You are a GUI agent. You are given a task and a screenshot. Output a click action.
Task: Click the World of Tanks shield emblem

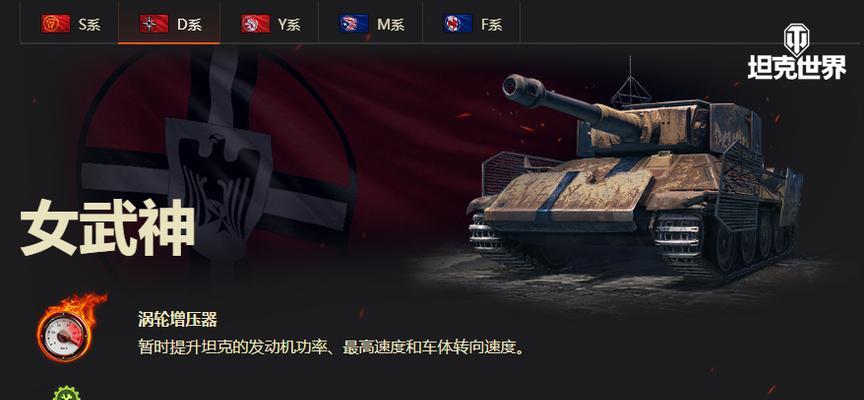coord(797,38)
